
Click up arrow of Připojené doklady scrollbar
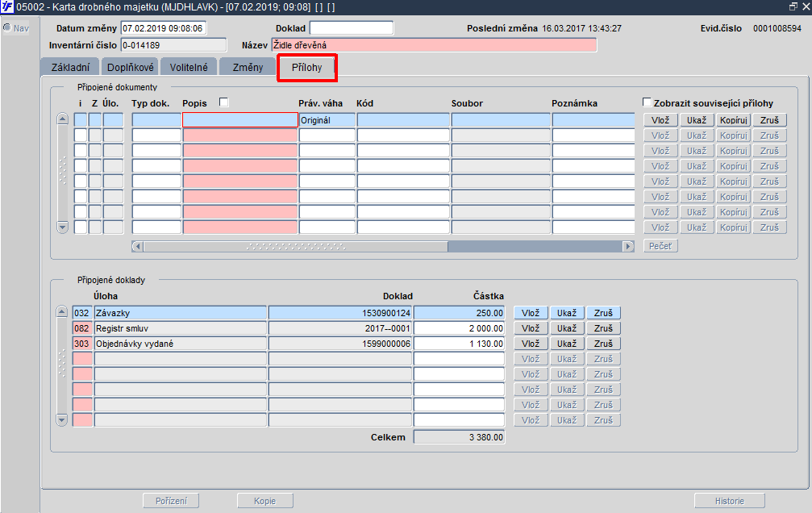61,311
